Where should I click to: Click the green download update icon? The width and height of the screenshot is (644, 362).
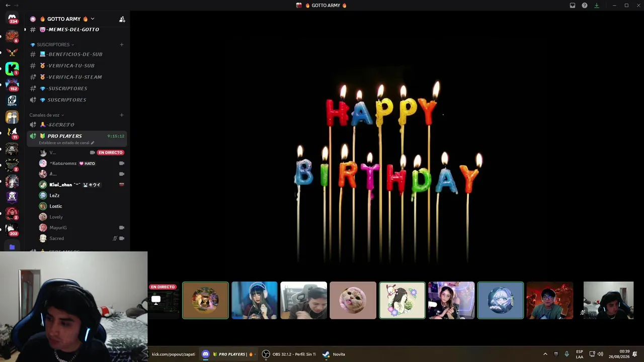tap(597, 6)
